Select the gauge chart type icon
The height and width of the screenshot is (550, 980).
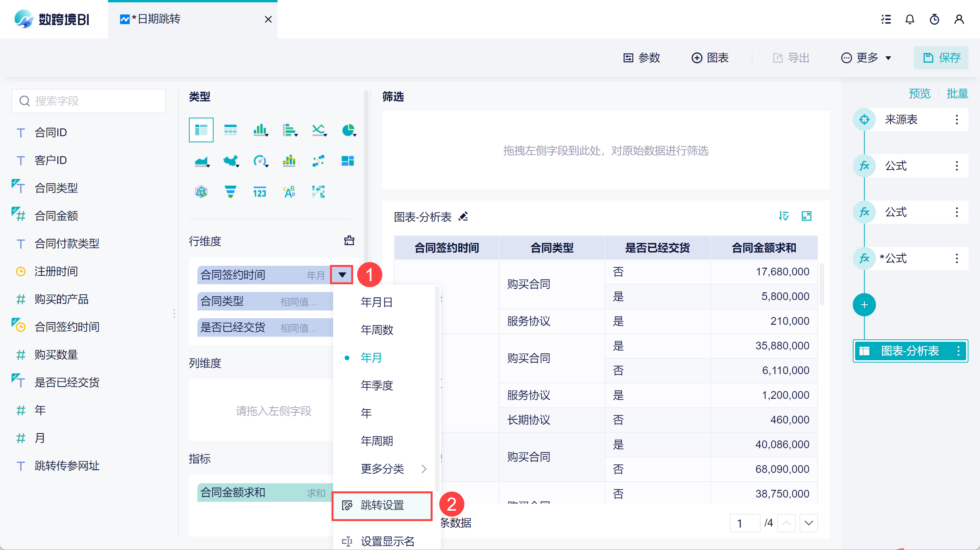(260, 161)
